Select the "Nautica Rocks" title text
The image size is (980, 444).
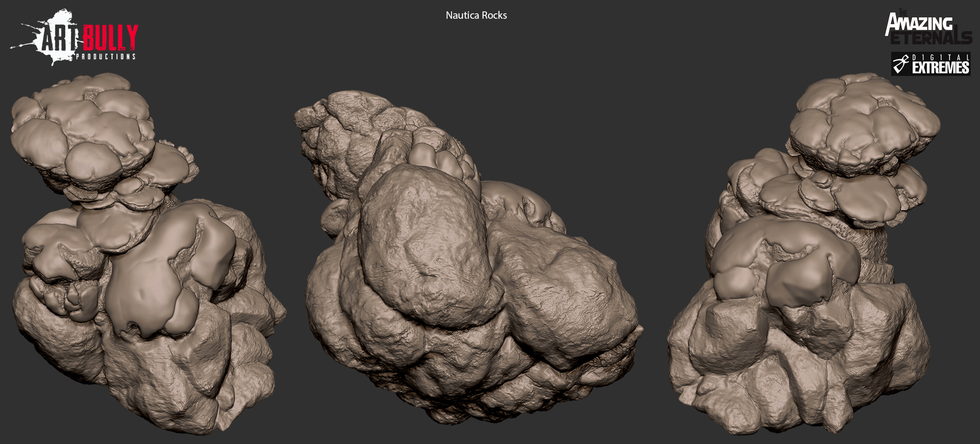click(x=476, y=15)
